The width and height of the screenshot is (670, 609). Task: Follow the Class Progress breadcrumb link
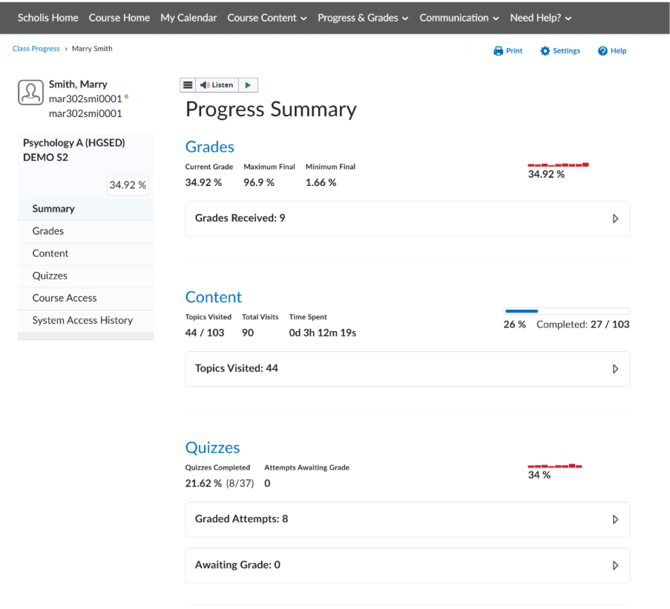[x=36, y=49]
